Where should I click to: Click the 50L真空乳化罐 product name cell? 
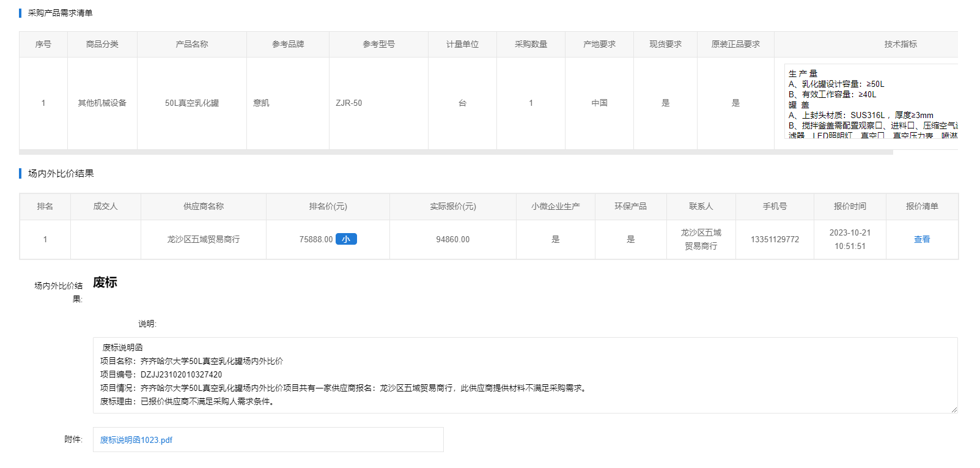coord(191,103)
